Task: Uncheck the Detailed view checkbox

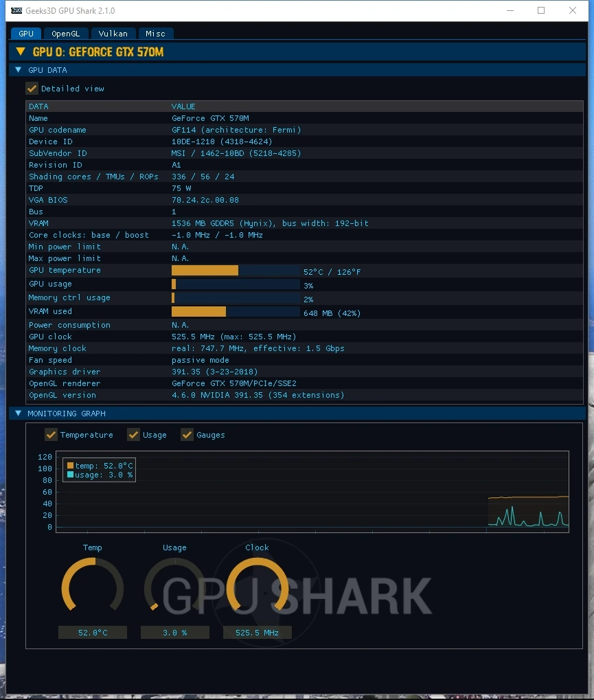Action: coord(32,89)
